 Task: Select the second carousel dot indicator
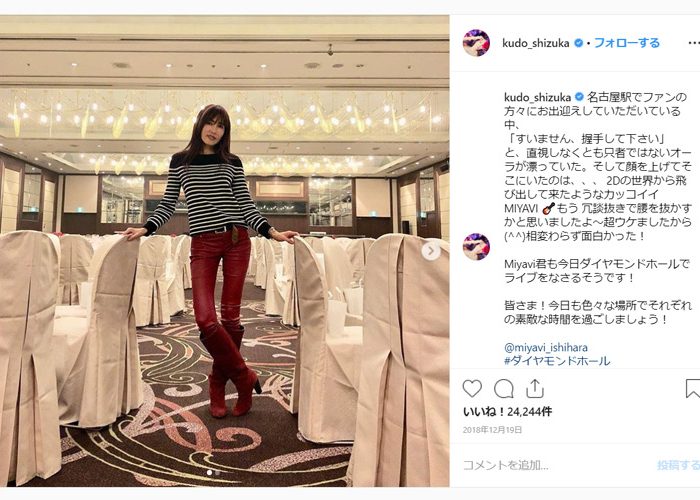pos(217,472)
